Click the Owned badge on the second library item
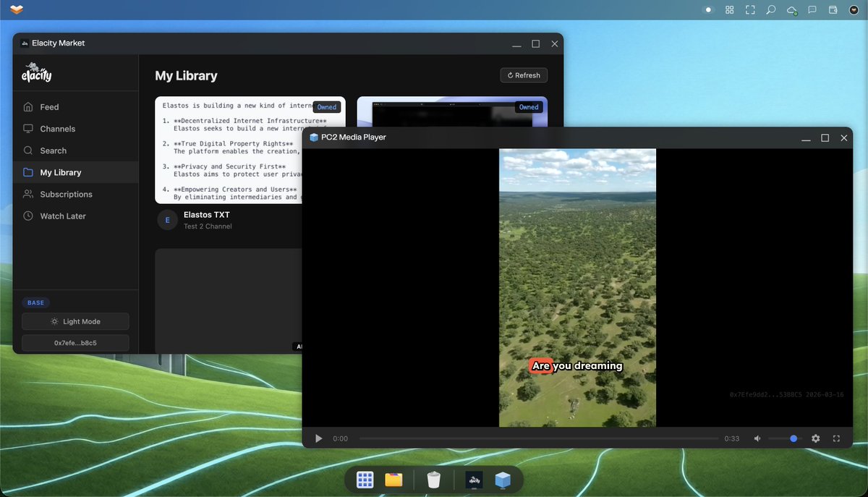The height and width of the screenshot is (497, 868). (x=529, y=107)
